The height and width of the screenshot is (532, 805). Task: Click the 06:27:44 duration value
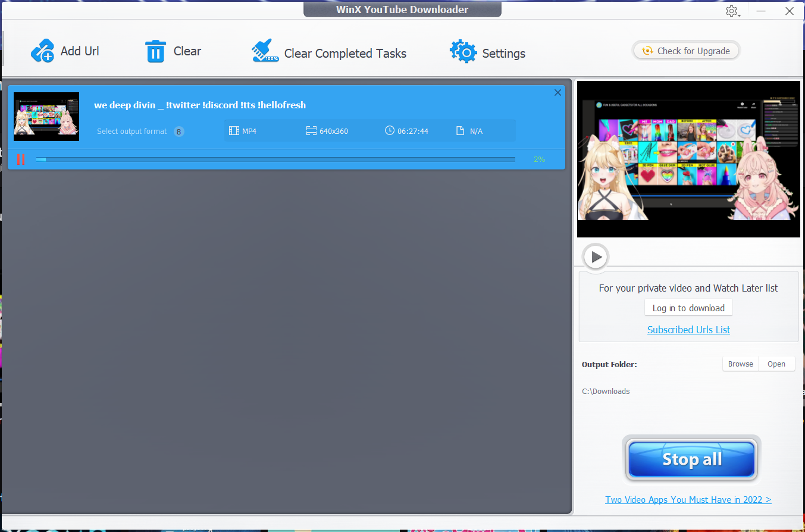point(413,131)
